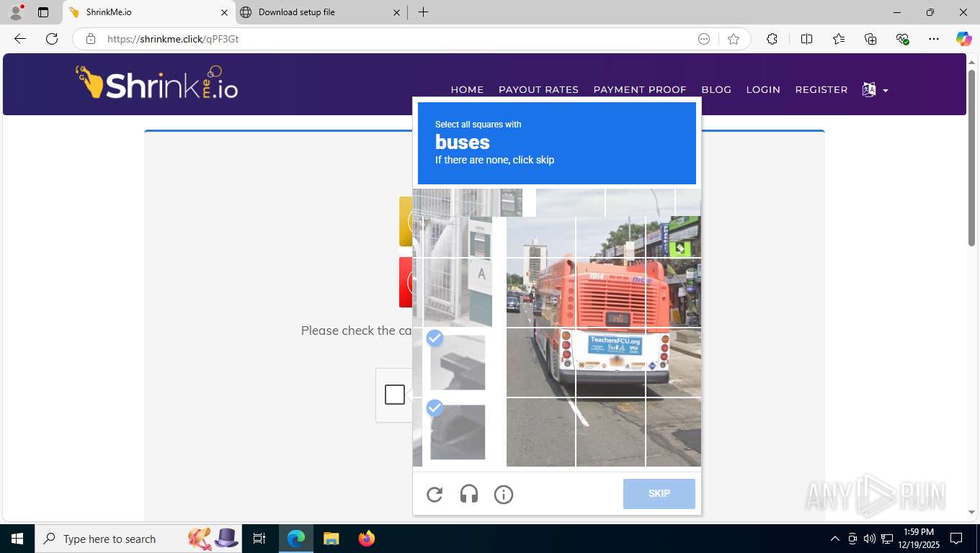
Task: Open the Favorites list
Action: point(839,39)
